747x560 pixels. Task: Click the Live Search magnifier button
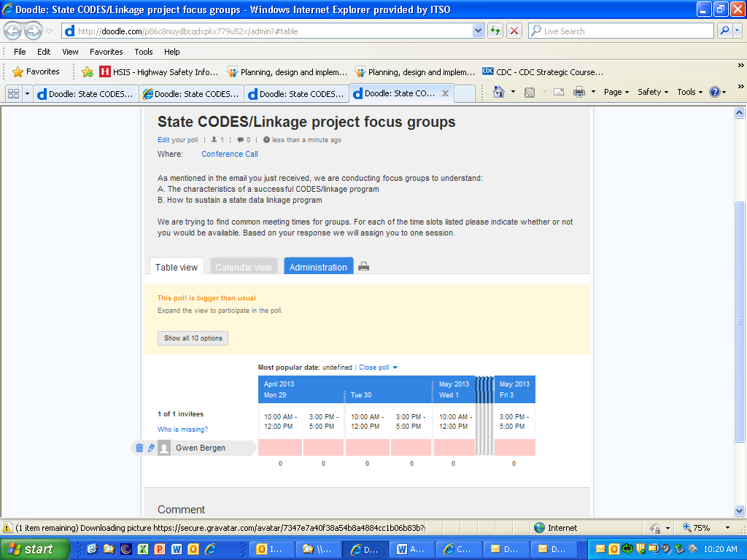[724, 31]
